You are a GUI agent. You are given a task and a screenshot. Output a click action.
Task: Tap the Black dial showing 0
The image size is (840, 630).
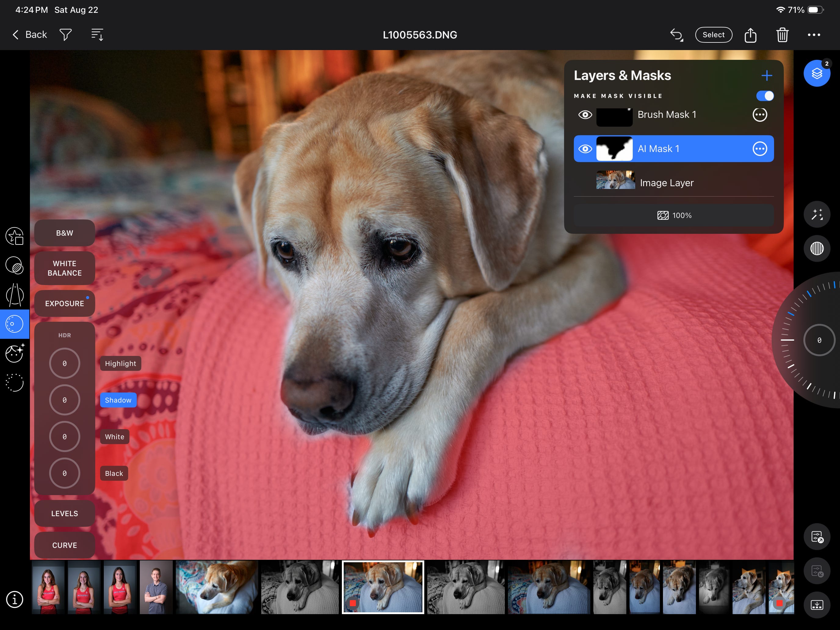click(x=65, y=473)
